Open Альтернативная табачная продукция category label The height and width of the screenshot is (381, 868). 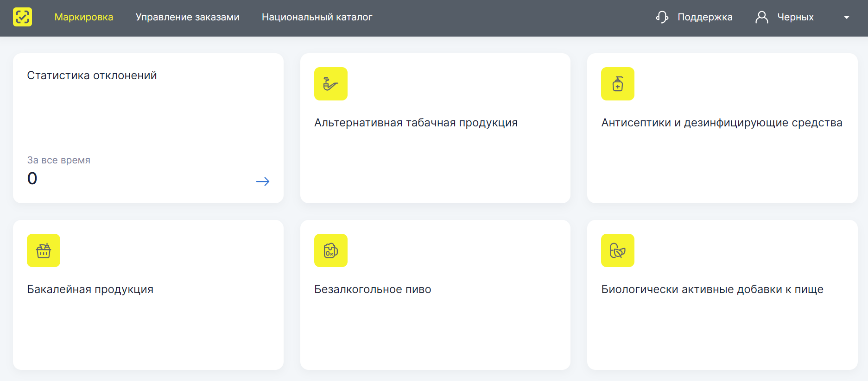coord(416,123)
